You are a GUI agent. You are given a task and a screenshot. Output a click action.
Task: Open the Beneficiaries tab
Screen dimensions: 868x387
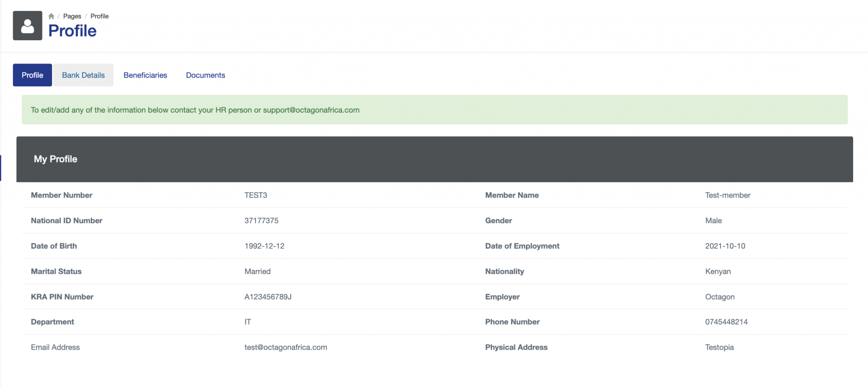[x=145, y=75]
